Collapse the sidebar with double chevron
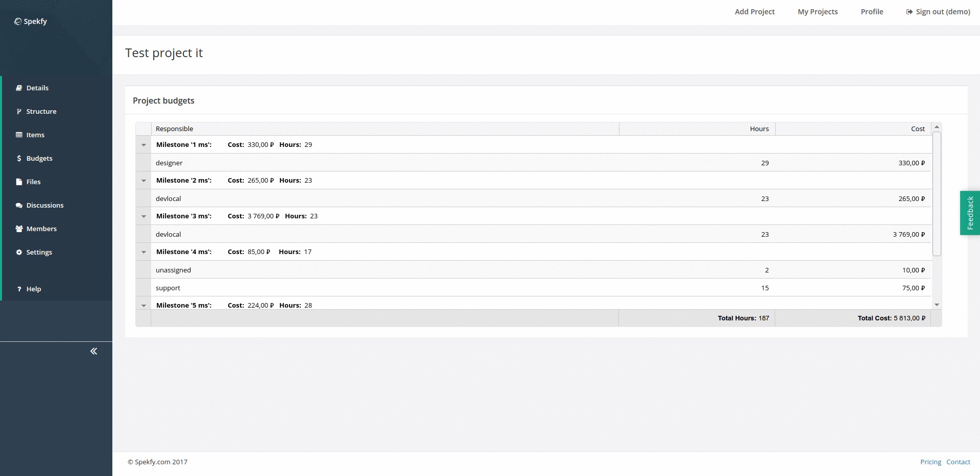The height and width of the screenshot is (476, 980). pyautogui.click(x=93, y=351)
